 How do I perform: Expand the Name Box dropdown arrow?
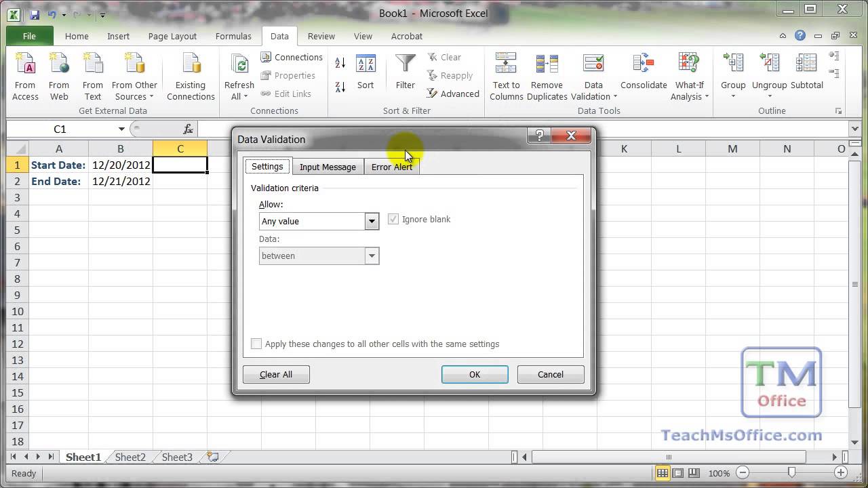(x=121, y=129)
